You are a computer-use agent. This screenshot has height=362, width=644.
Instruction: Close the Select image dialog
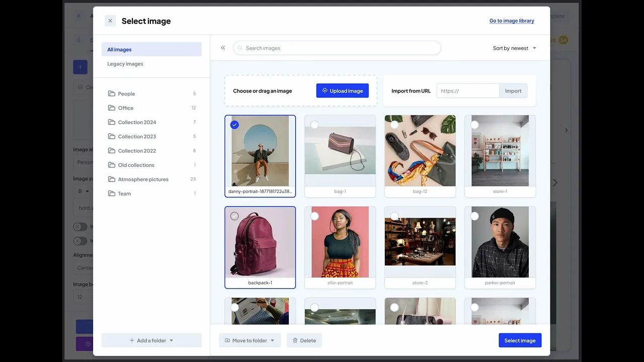click(110, 21)
